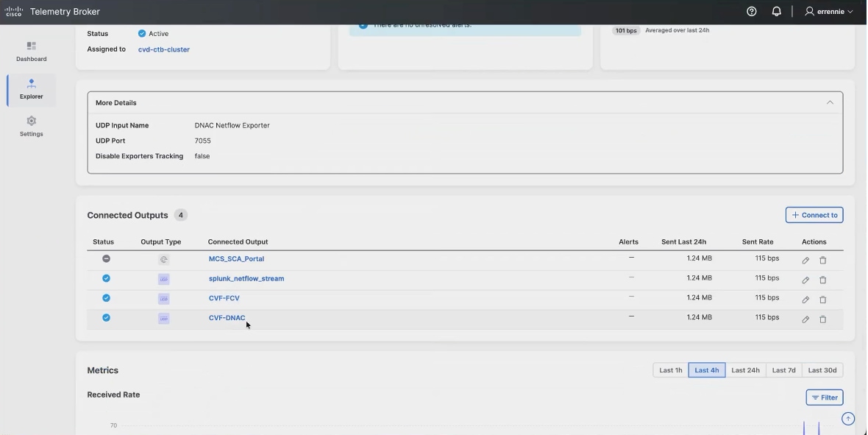Click the 101 bps rate badge
The height and width of the screenshot is (435, 868).
(626, 30)
